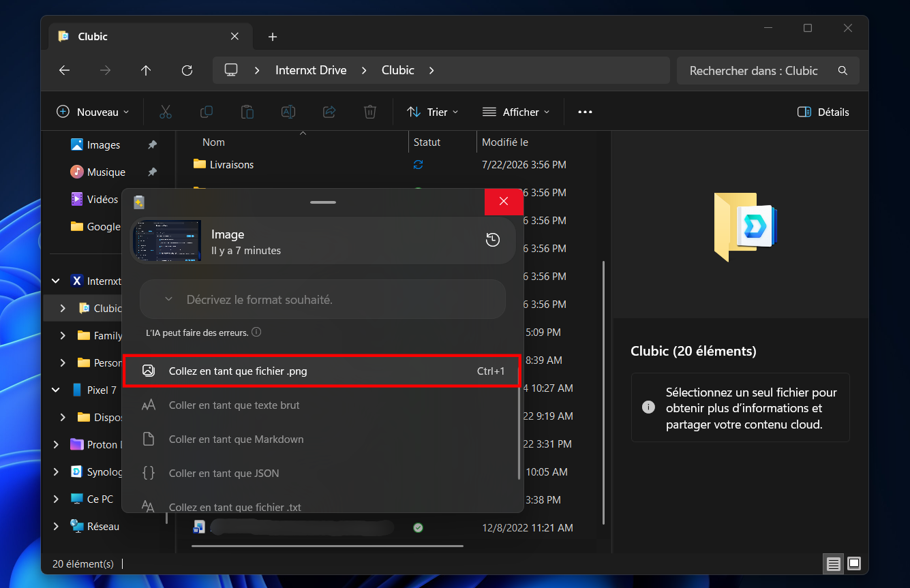Expand the Family folder in sidebar
This screenshot has width=910, height=588.
[63, 336]
